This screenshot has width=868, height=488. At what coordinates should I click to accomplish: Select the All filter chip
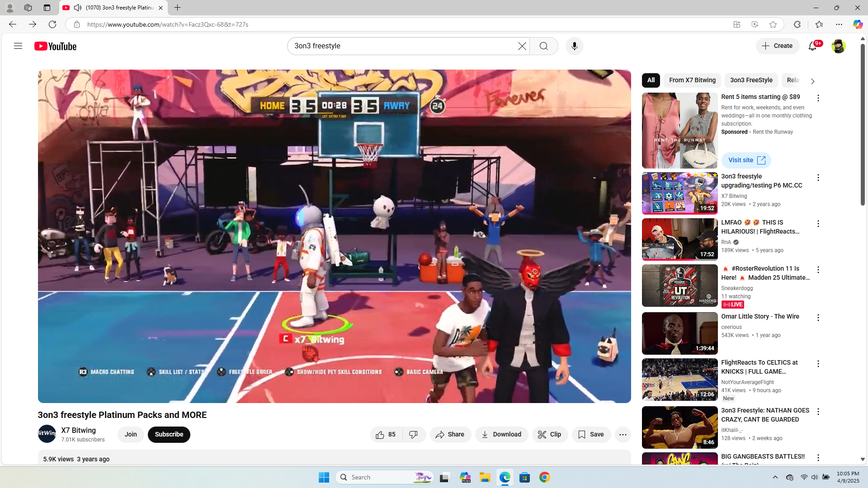(651, 80)
